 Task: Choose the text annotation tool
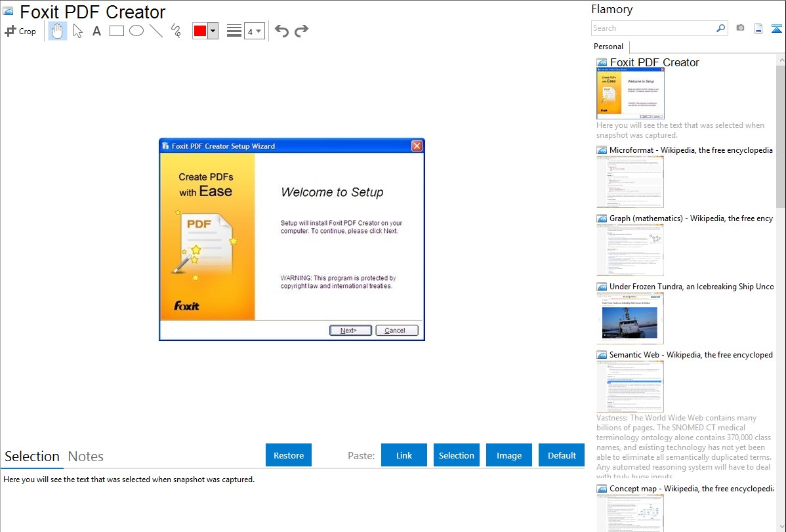coord(96,31)
